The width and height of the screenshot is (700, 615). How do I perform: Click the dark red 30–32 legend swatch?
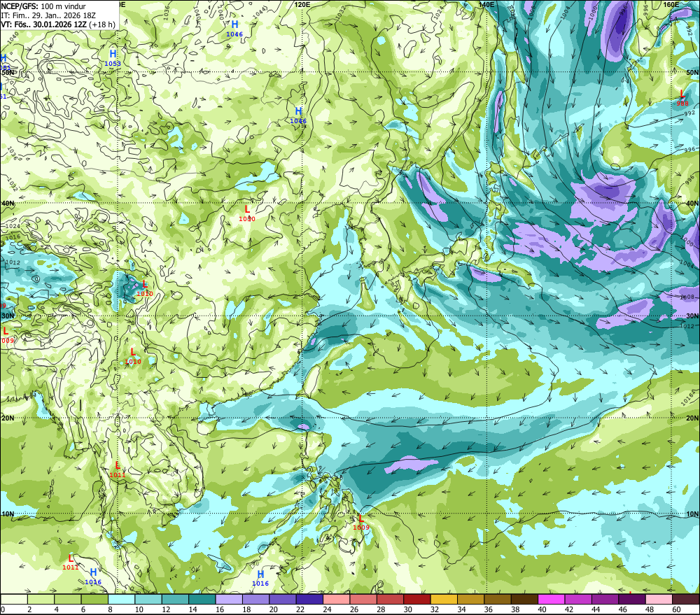click(x=417, y=599)
